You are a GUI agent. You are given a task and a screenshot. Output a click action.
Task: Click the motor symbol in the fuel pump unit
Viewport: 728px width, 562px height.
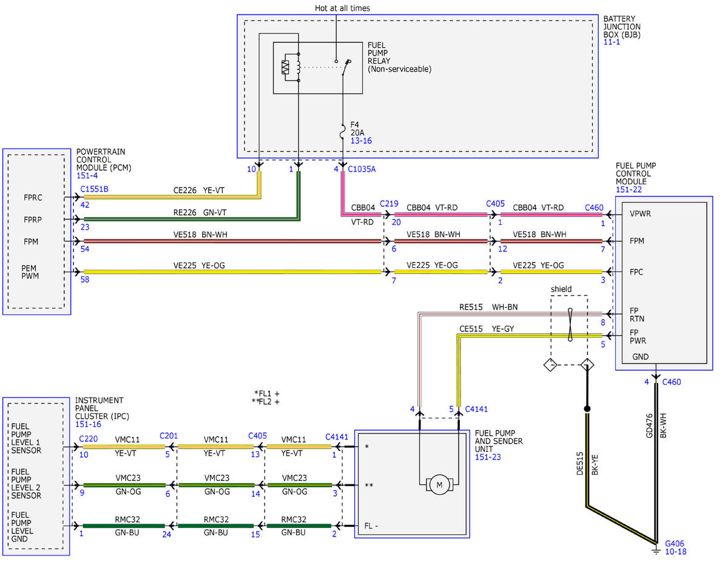[x=439, y=484]
